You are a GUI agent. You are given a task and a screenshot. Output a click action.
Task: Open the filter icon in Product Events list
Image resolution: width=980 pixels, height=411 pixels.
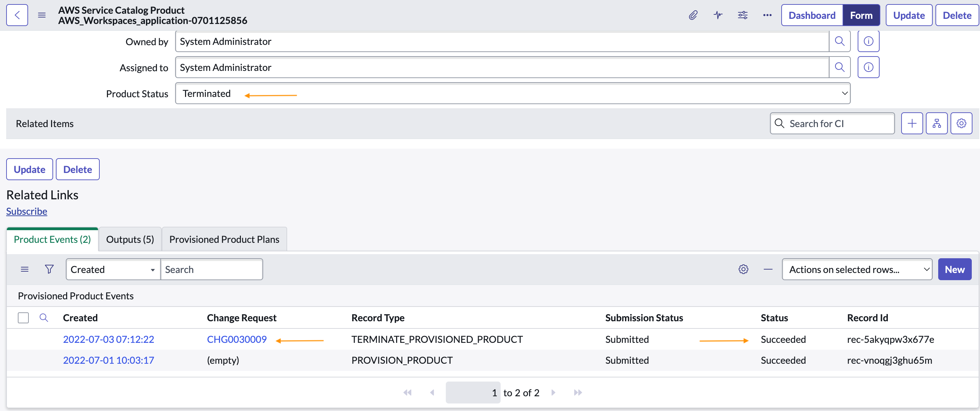pyautogui.click(x=49, y=269)
